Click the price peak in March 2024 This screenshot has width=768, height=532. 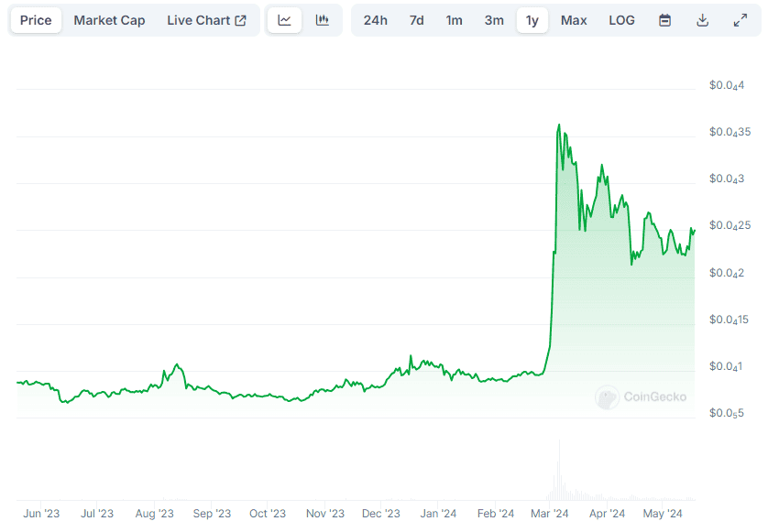click(x=559, y=125)
